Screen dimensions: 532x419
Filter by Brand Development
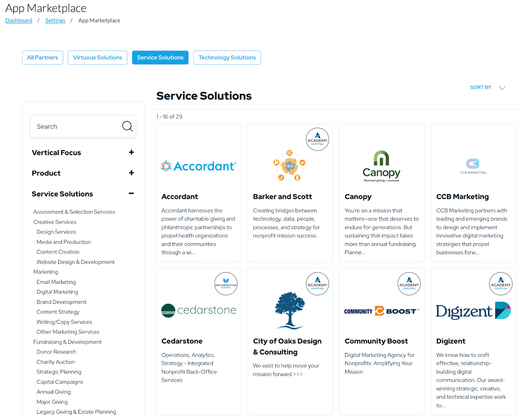point(61,302)
